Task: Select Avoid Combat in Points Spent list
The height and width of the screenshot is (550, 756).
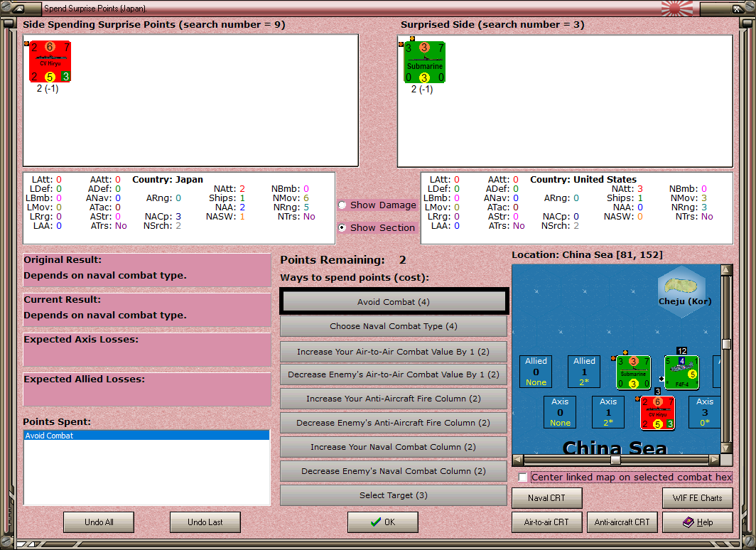Action: coord(146,436)
